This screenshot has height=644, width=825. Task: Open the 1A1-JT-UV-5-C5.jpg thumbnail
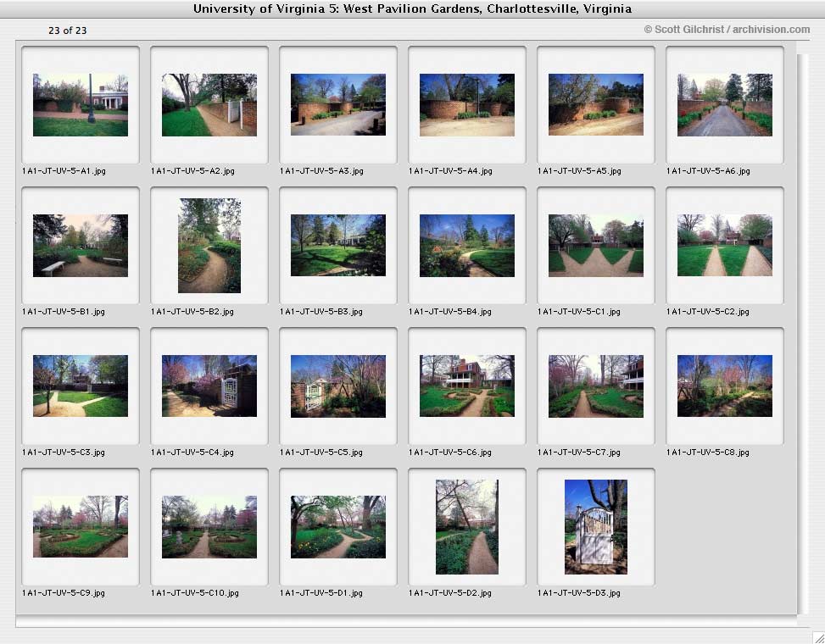[x=338, y=386]
